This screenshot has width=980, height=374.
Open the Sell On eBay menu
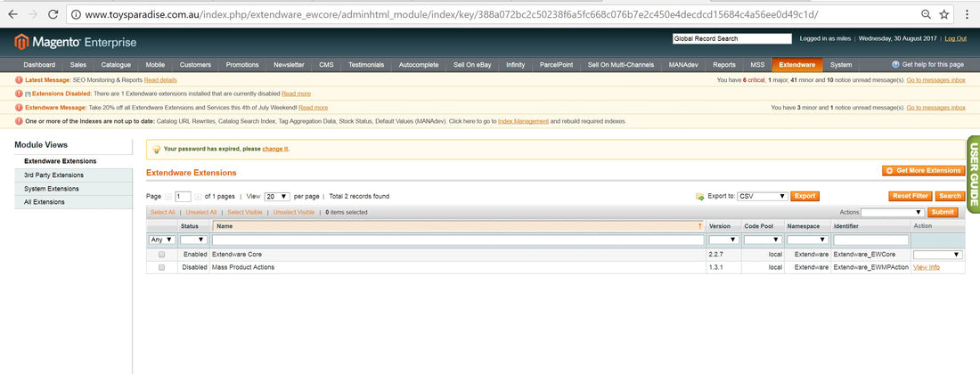pos(472,65)
